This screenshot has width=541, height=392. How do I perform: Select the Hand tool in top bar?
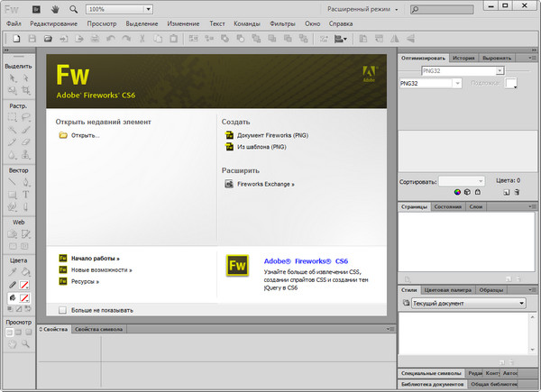[x=56, y=8]
